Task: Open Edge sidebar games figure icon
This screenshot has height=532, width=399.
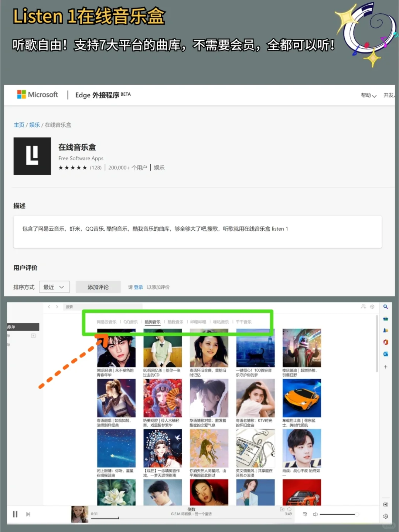Action: (385, 331)
